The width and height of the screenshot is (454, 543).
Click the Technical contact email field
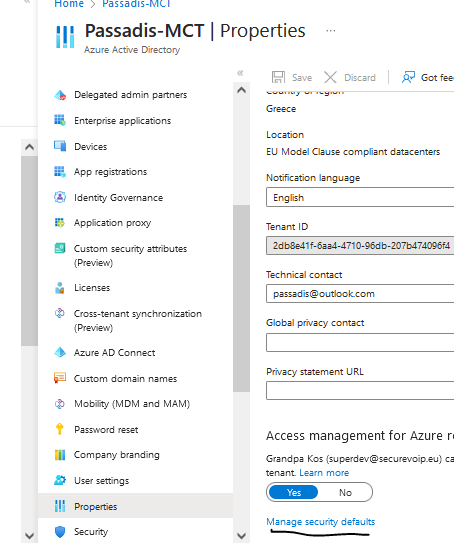[360, 294]
